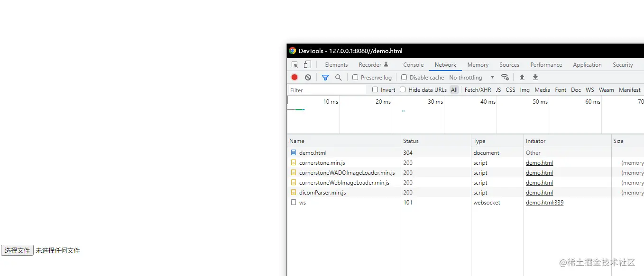Select the cornerstoneWADOImageLoader.min.js request
644x276 pixels.
coord(347,172)
